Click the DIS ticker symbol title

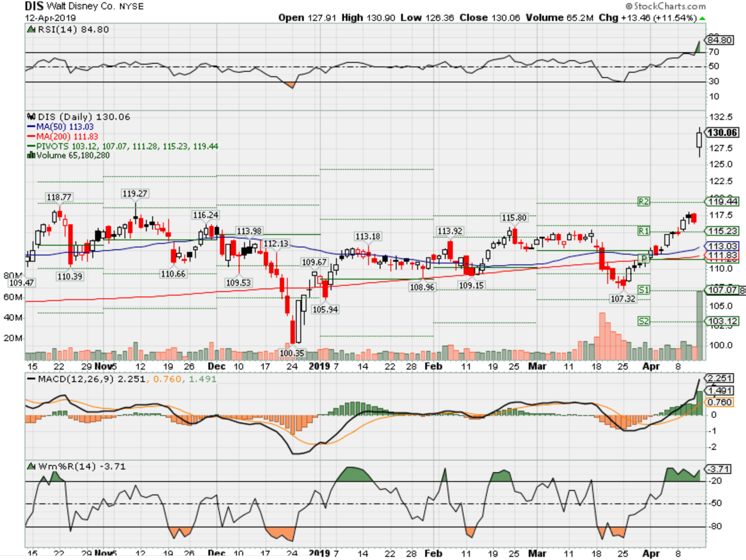pos(34,6)
